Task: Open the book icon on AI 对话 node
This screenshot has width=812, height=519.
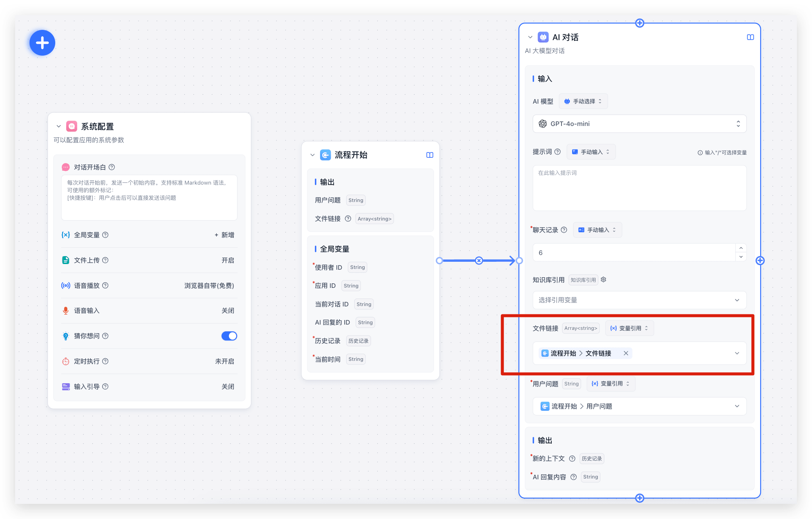Action: (x=750, y=37)
